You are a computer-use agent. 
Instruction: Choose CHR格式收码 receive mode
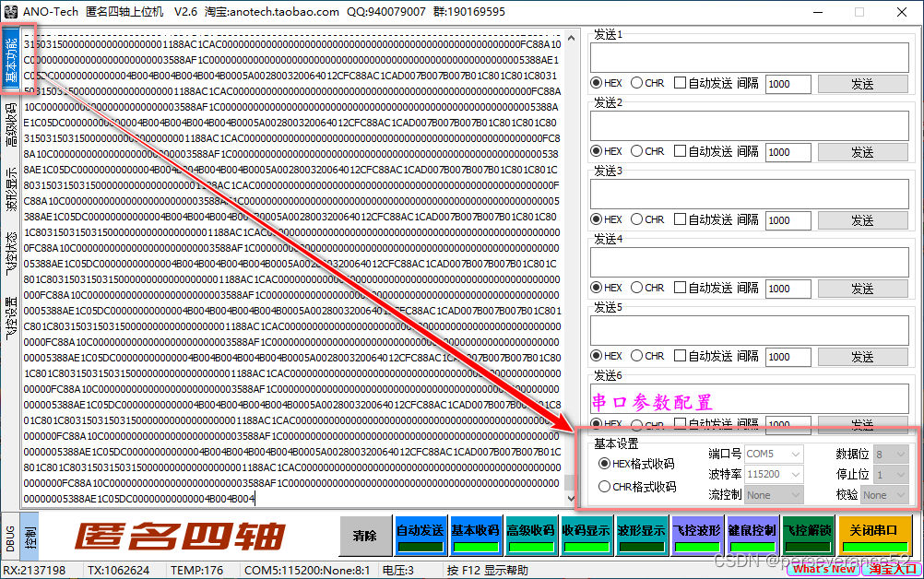point(637,487)
